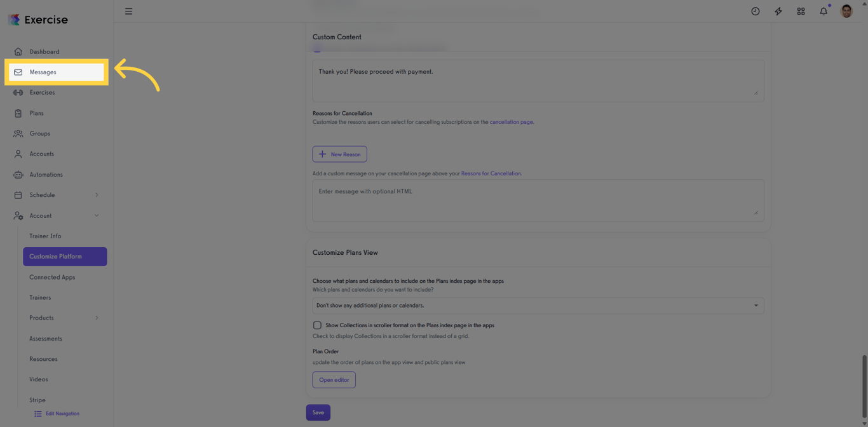Open the plans and calendars dropdown
Image resolution: width=868 pixels, height=427 pixels.
coord(537,305)
